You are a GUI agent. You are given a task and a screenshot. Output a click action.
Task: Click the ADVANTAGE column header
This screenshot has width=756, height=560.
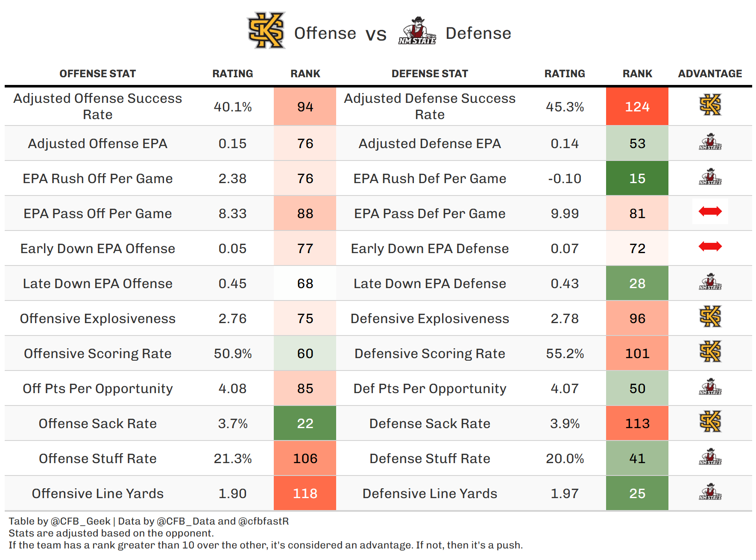tap(710, 74)
